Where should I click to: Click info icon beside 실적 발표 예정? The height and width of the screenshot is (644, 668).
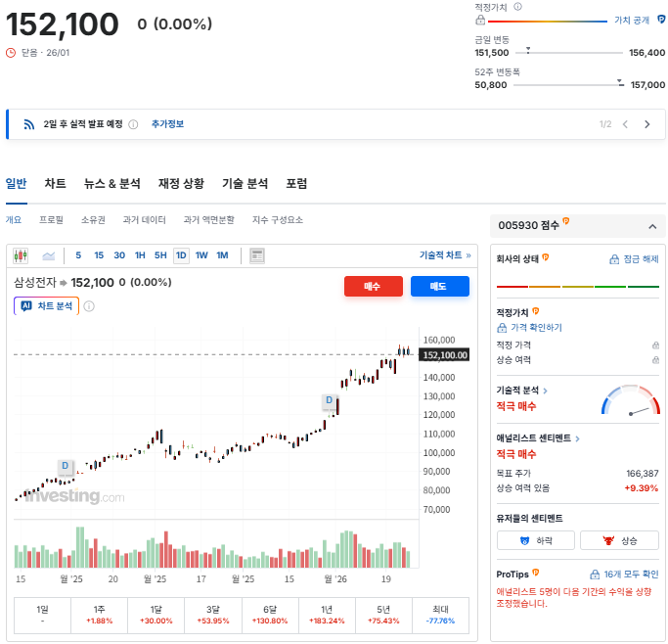(133, 124)
